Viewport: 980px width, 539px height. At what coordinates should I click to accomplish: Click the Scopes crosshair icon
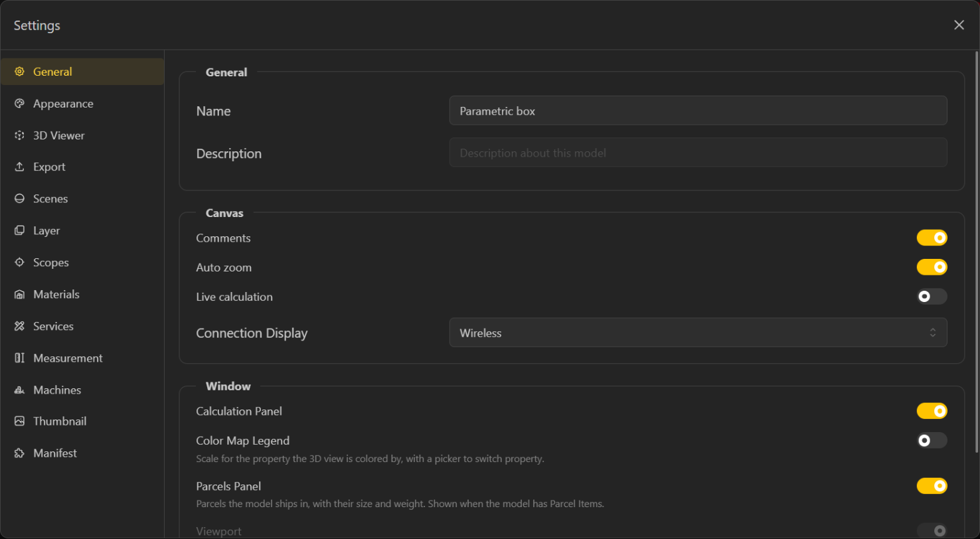click(x=20, y=263)
